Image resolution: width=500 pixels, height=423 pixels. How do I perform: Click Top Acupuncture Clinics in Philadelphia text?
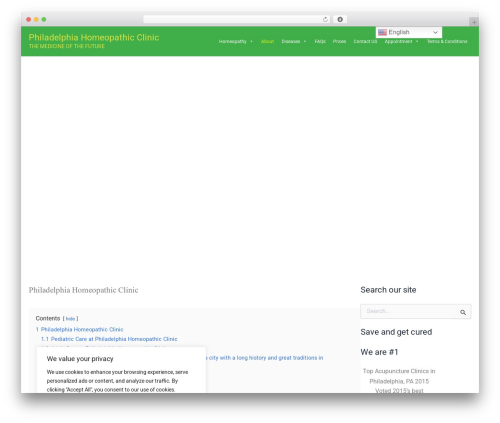click(399, 376)
